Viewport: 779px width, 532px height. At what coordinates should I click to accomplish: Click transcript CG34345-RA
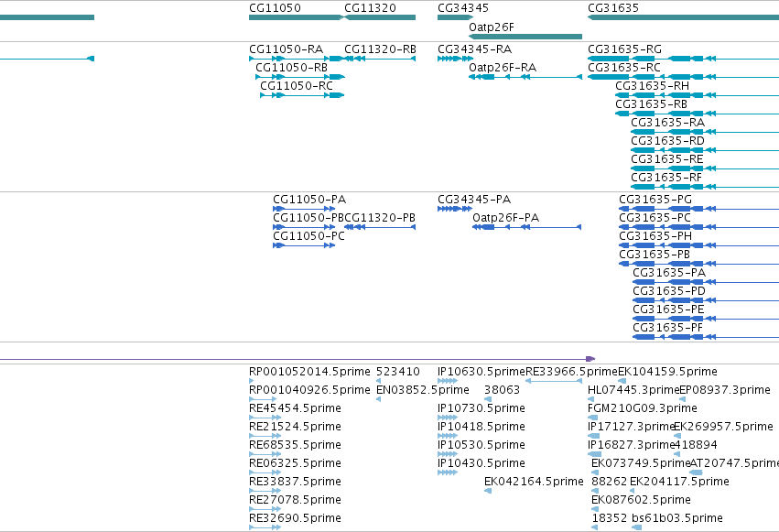474,49
